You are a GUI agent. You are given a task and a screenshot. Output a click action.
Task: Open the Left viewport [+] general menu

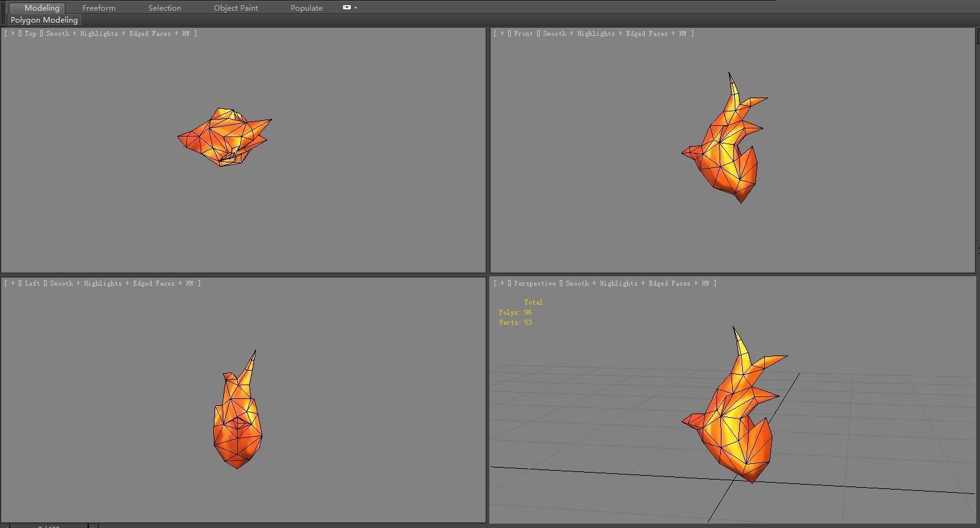[x=13, y=283]
